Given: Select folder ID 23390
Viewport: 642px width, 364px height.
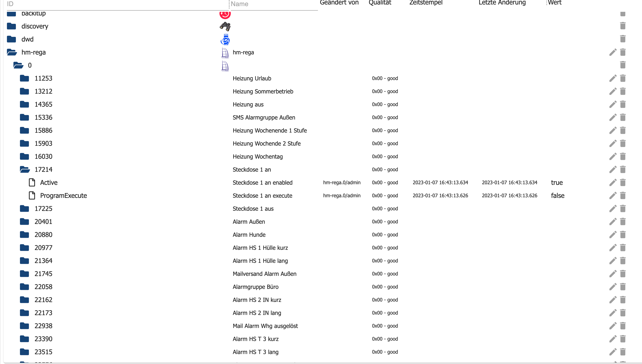Looking at the screenshot, I should coord(44,339).
